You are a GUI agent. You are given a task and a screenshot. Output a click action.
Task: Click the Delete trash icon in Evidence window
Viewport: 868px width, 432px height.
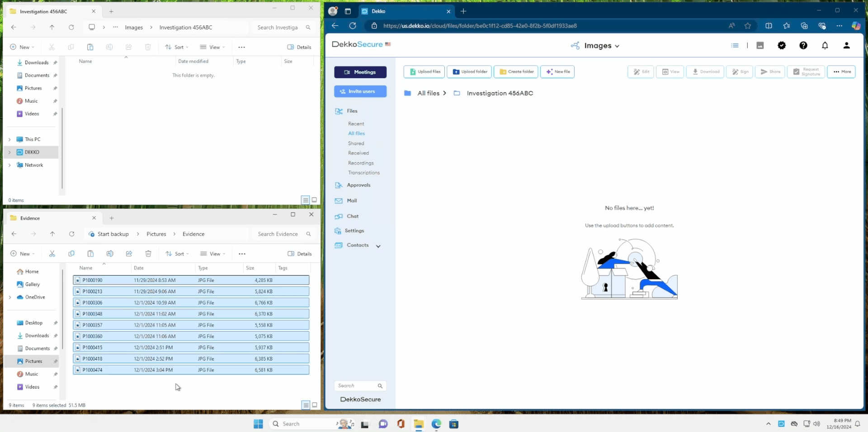148,254
